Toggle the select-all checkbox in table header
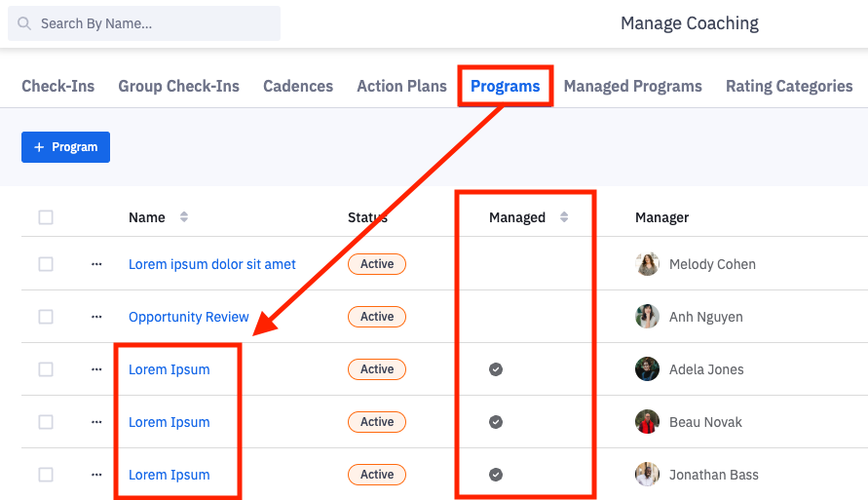This screenshot has height=500, width=868. (46, 217)
